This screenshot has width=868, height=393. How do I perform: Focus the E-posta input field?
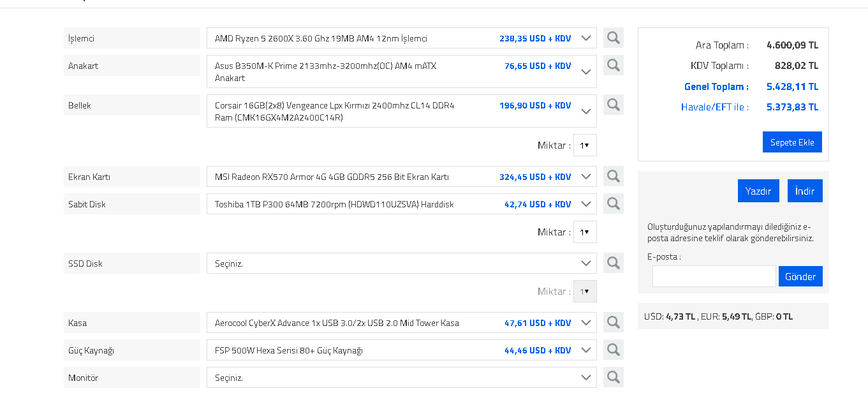tap(714, 276)
